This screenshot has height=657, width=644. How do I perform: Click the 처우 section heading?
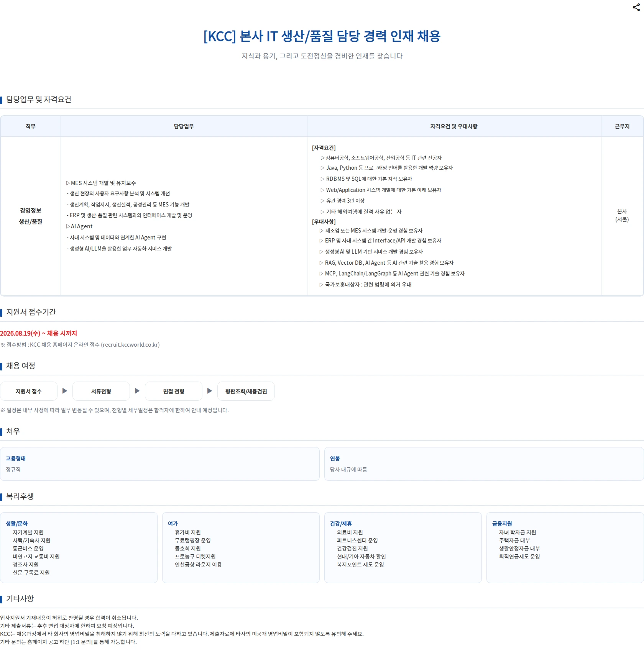point(13,431)
